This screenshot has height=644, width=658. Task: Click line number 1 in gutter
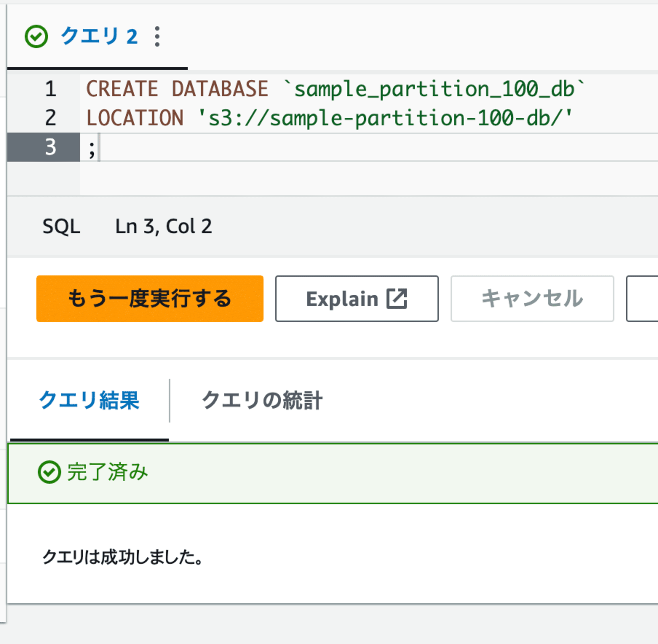51,89
